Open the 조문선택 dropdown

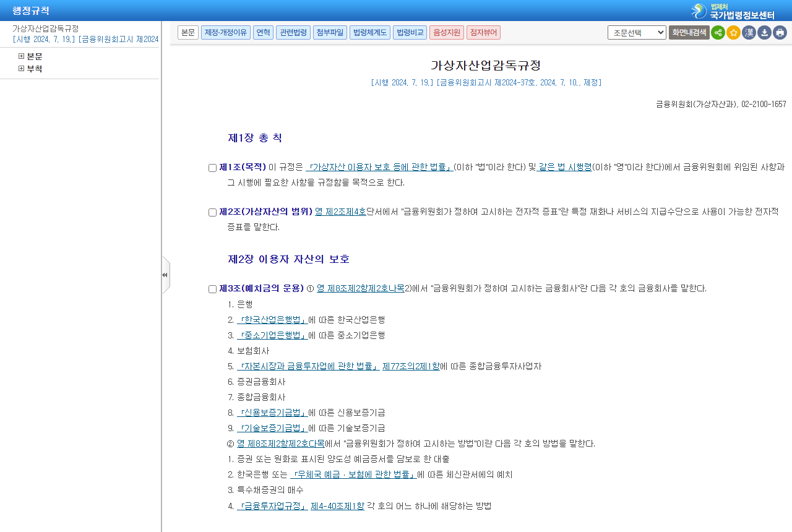637,32
